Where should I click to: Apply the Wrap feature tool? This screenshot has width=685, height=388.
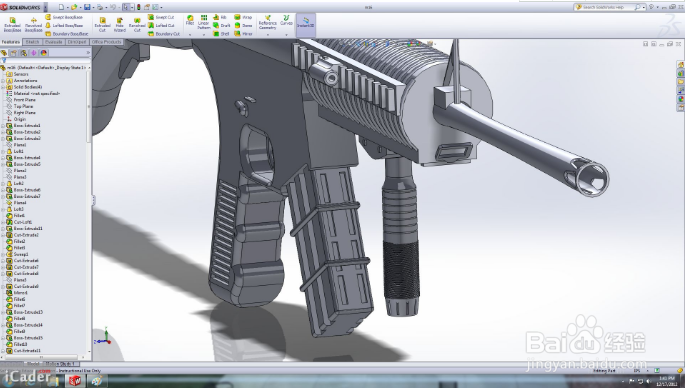point(243,17)
